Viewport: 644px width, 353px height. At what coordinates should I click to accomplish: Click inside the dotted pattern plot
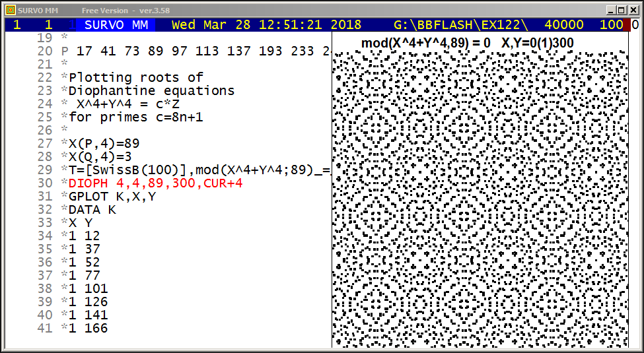coord(480,199)
